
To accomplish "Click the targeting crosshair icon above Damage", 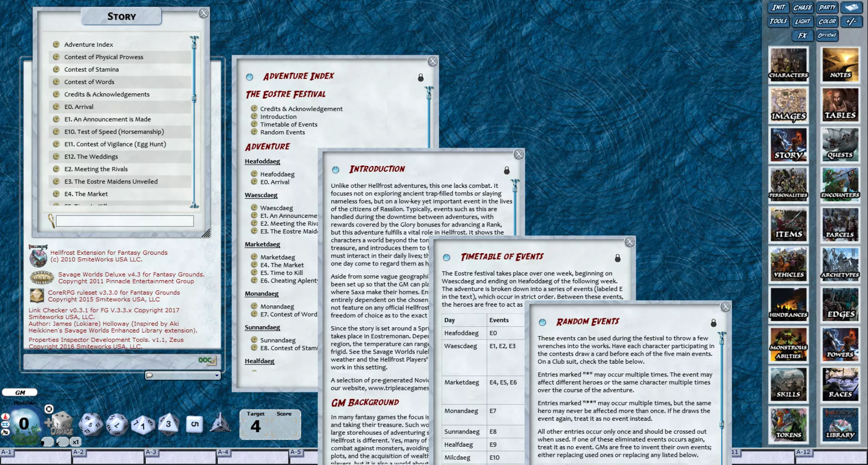I will point(49,409).
